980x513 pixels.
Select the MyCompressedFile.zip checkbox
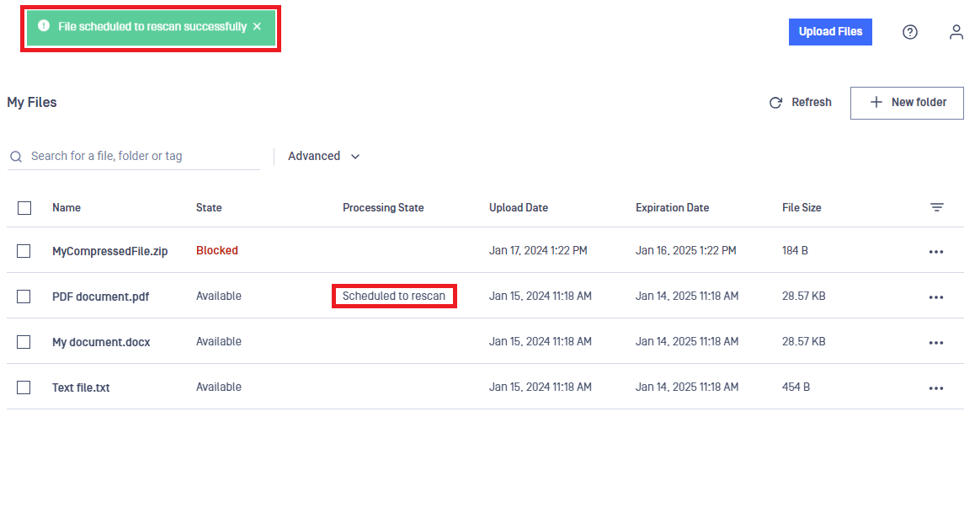click(x=24, y=251)
